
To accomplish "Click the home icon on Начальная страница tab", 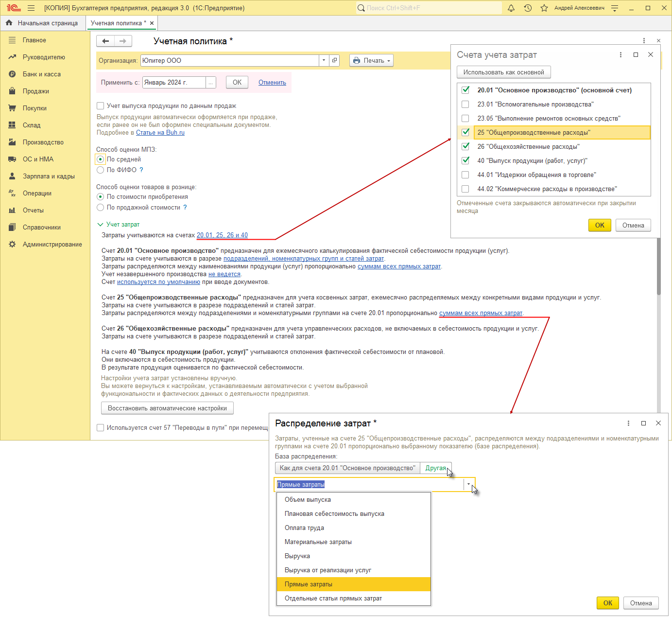I will (x=9, y=23).
